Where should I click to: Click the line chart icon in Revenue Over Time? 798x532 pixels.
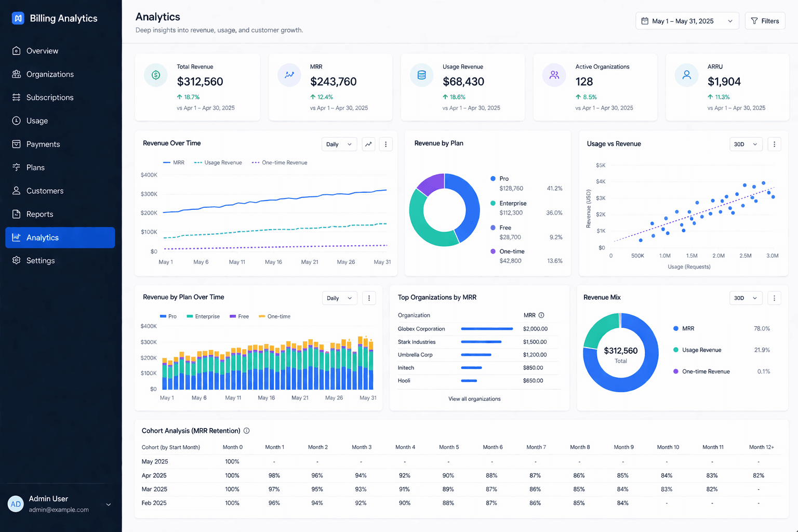[x=368, y=144]
